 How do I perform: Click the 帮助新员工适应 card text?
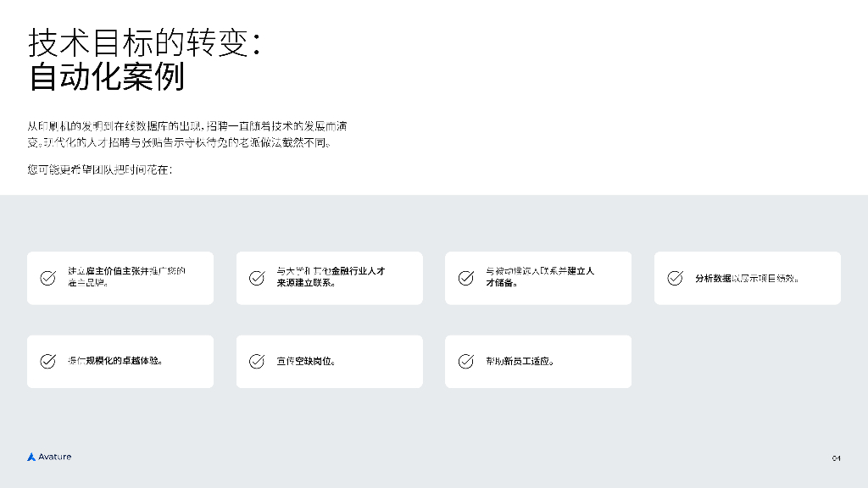click(520, 361)
